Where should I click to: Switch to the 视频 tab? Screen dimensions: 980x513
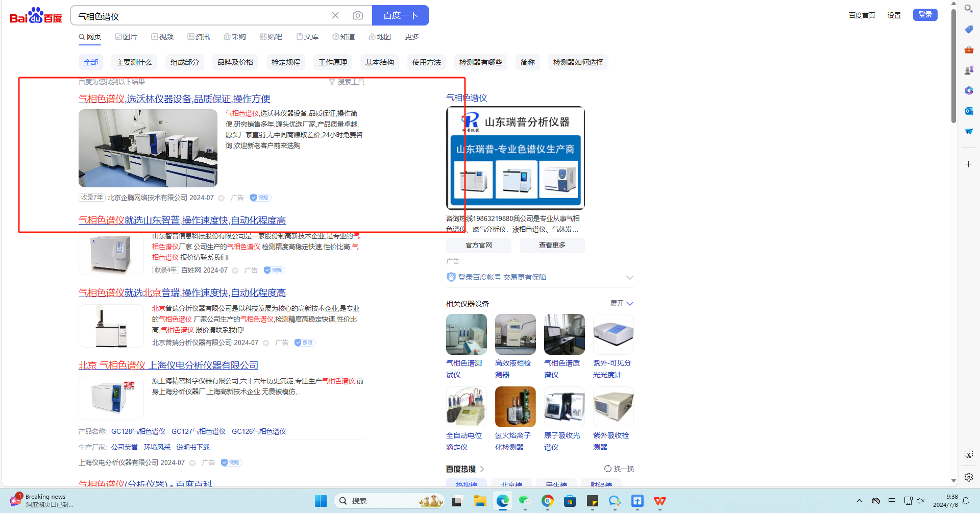pos(162,37)
